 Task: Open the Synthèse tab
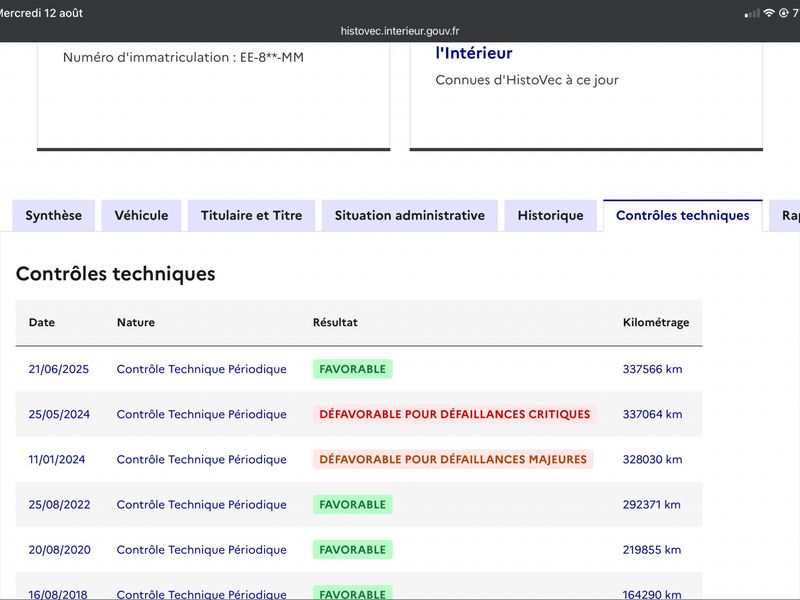click(54, 215)
